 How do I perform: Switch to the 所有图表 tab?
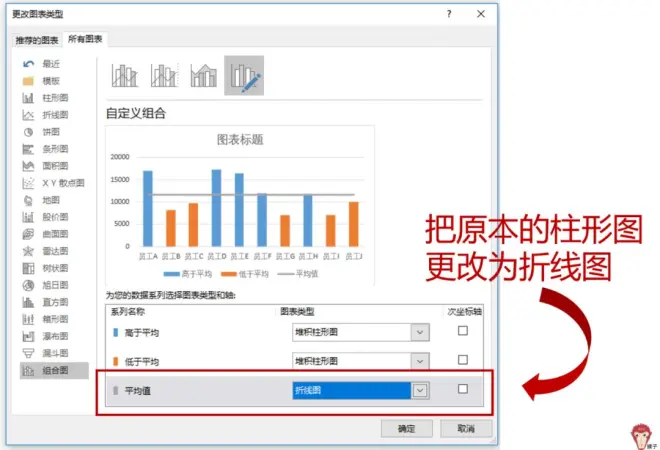pos(85,39)
